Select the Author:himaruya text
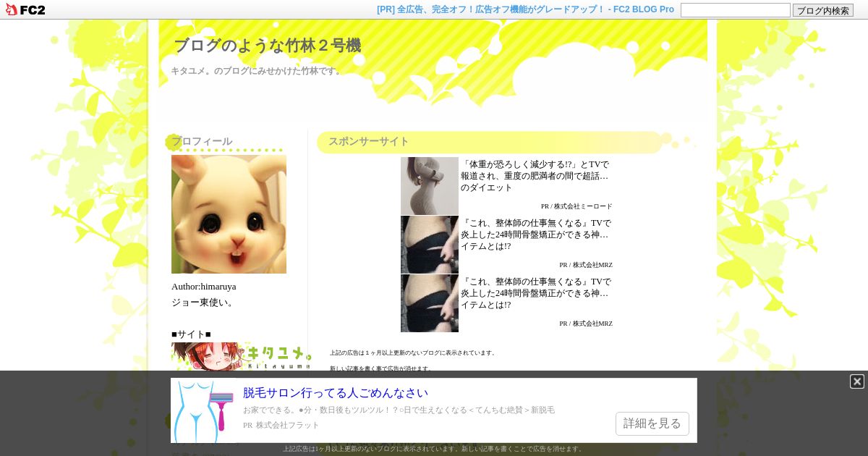 pyautogui.click(x=204, y=287)
